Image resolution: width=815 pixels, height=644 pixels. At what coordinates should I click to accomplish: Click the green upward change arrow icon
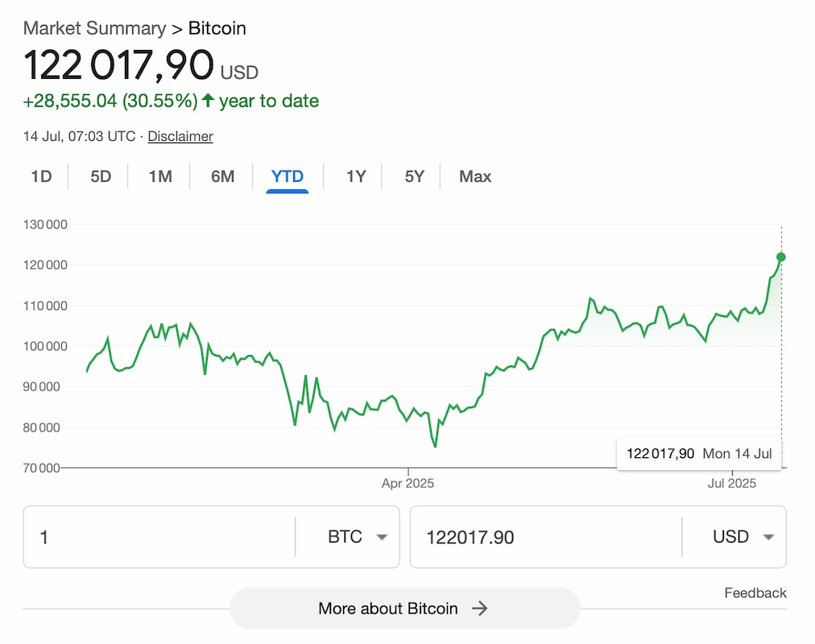point(209,101)
